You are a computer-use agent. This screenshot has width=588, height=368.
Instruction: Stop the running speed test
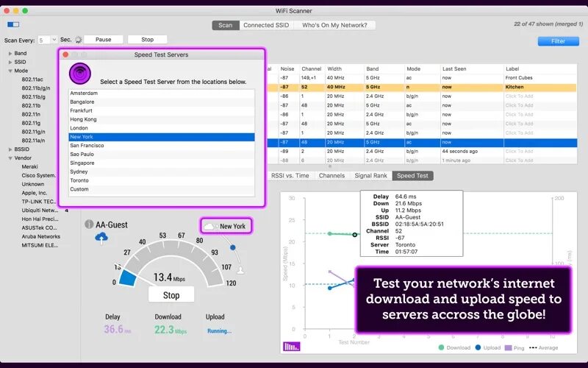[171, 295]
